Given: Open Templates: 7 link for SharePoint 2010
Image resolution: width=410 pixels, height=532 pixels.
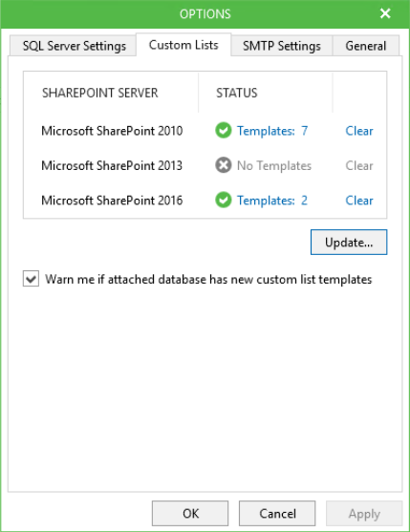Looking at the screenshot, I should coord(272,131).
